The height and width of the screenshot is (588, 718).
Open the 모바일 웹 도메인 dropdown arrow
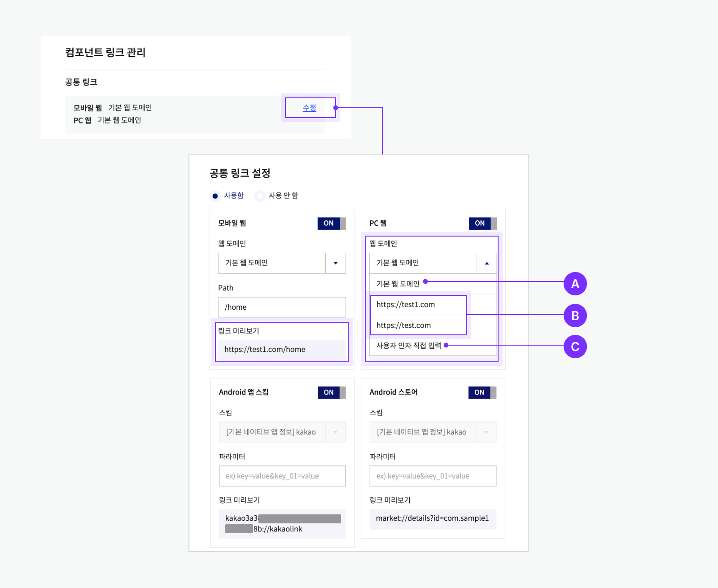pos(335,263)
